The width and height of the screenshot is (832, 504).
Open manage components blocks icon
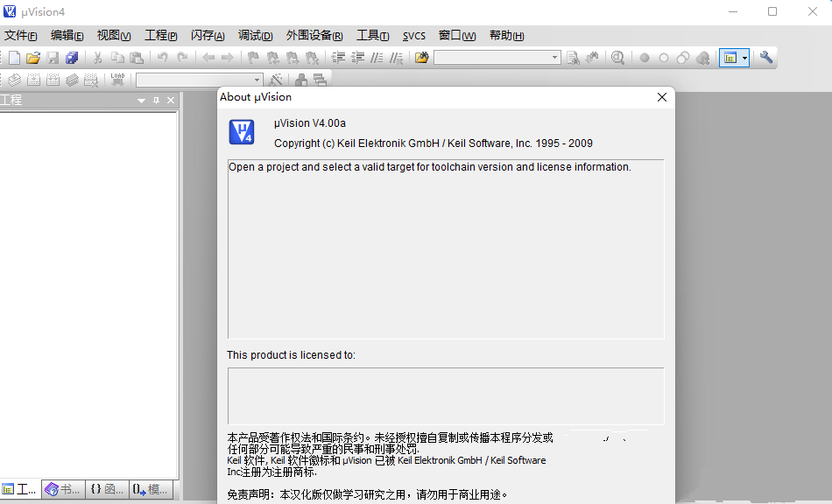click(301, 80)
